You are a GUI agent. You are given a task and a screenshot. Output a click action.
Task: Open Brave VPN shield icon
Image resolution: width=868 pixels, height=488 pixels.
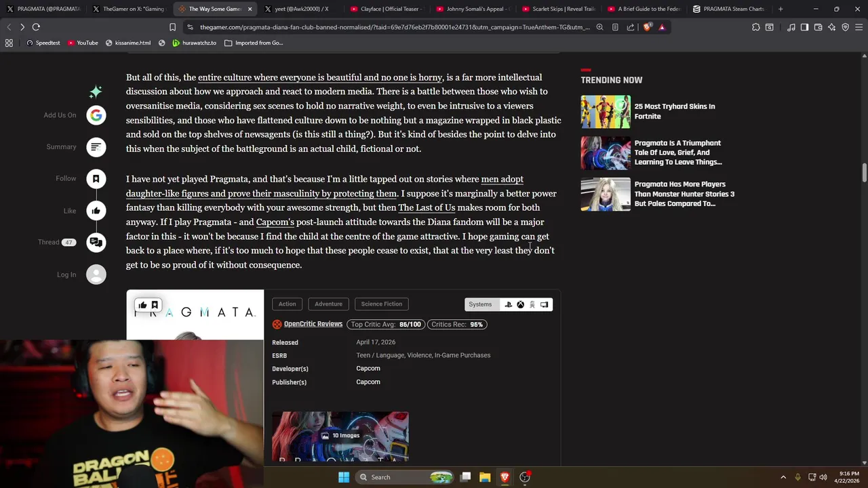point(846,27)
